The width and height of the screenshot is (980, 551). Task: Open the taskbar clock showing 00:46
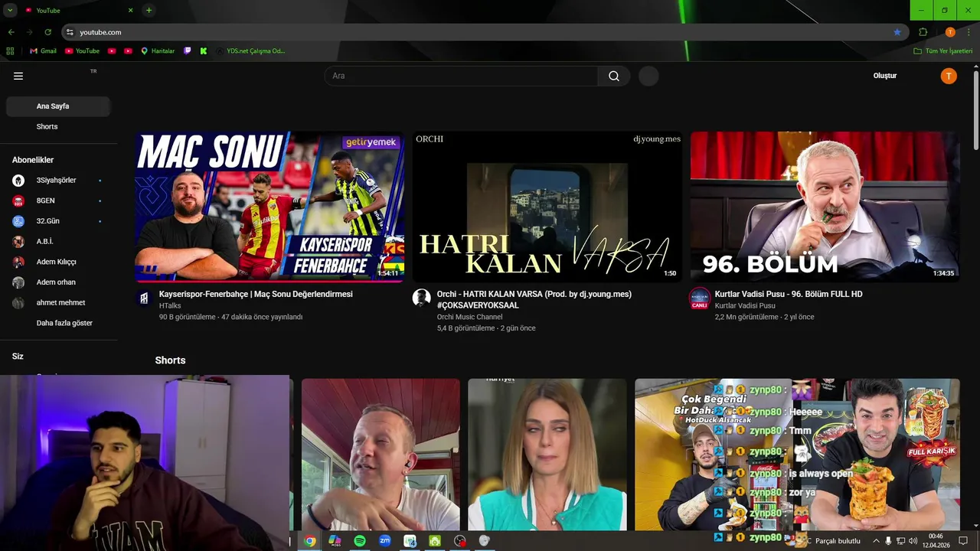(x=936, y=541)
